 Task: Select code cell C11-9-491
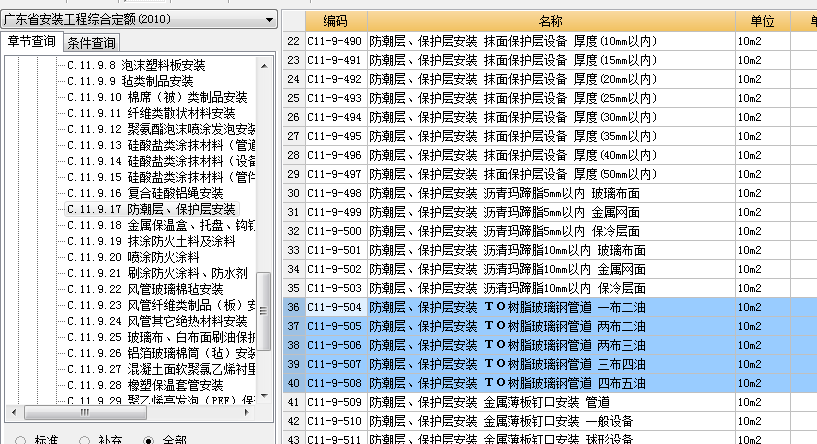click(336, 60)
